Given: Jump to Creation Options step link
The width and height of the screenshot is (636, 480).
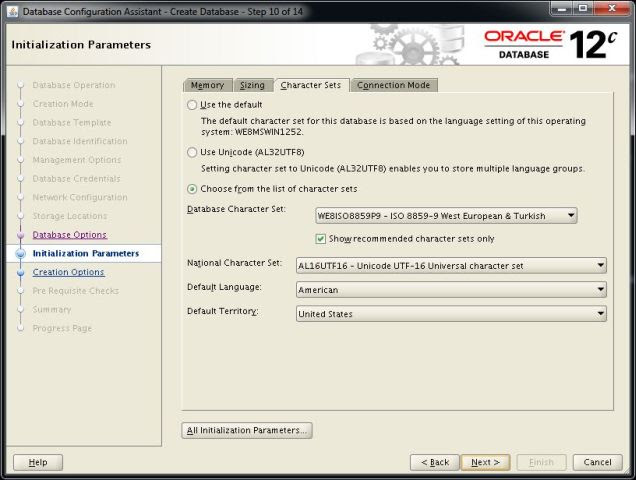Looking at the screenshot, I should coord(69,272).
